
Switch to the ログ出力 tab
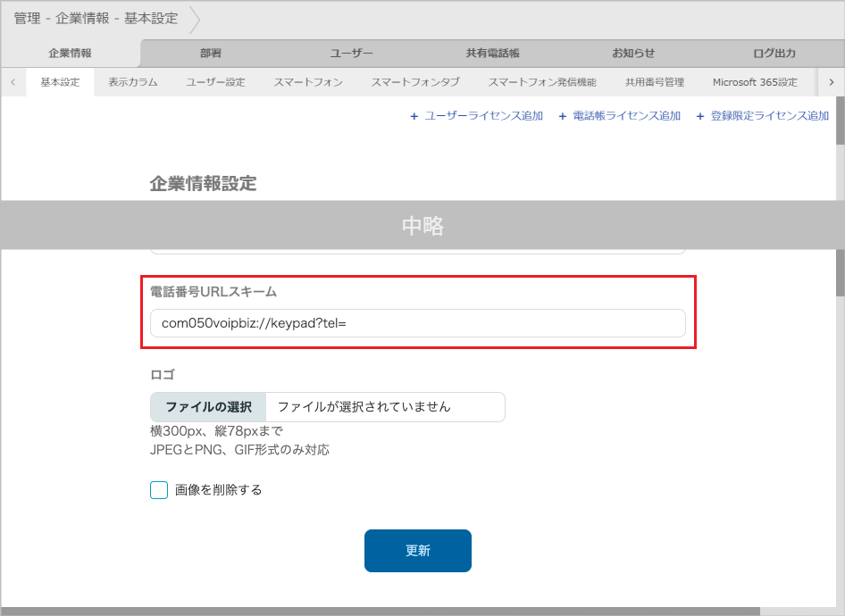pyautogui.click(x=774, y=53)
